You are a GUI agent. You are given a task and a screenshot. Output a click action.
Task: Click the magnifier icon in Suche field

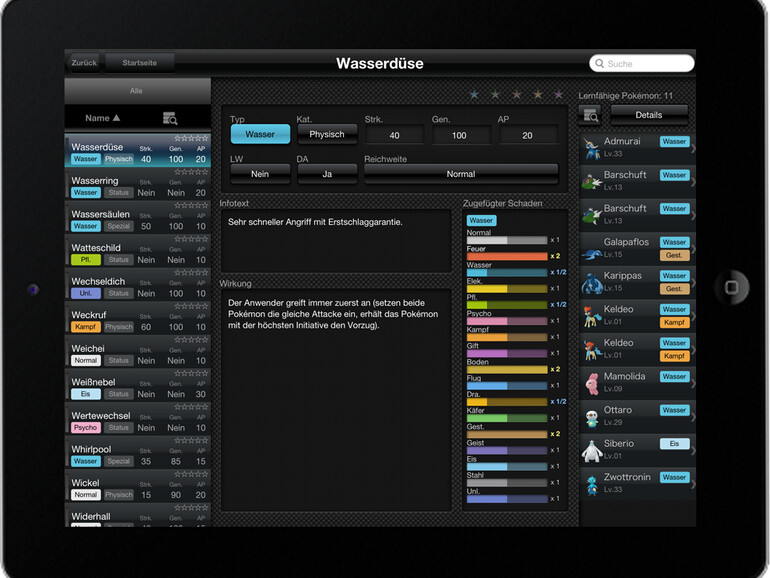click(600, 63)
